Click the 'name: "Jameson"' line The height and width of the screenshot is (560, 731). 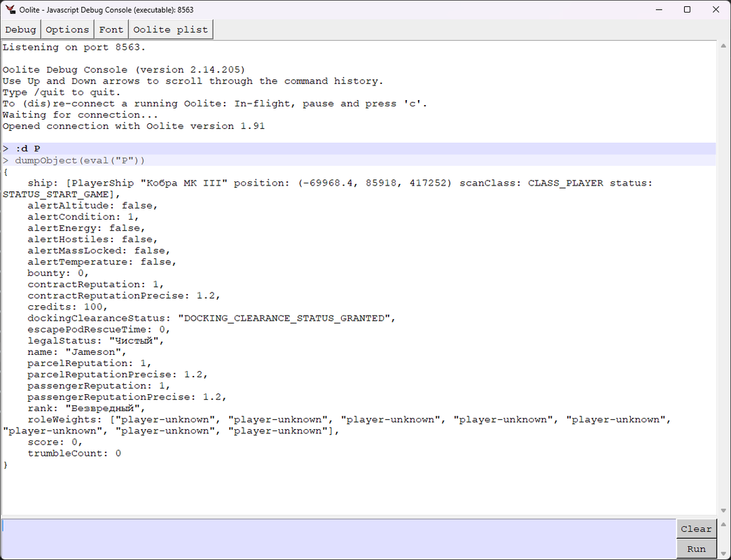coord(77,352)
